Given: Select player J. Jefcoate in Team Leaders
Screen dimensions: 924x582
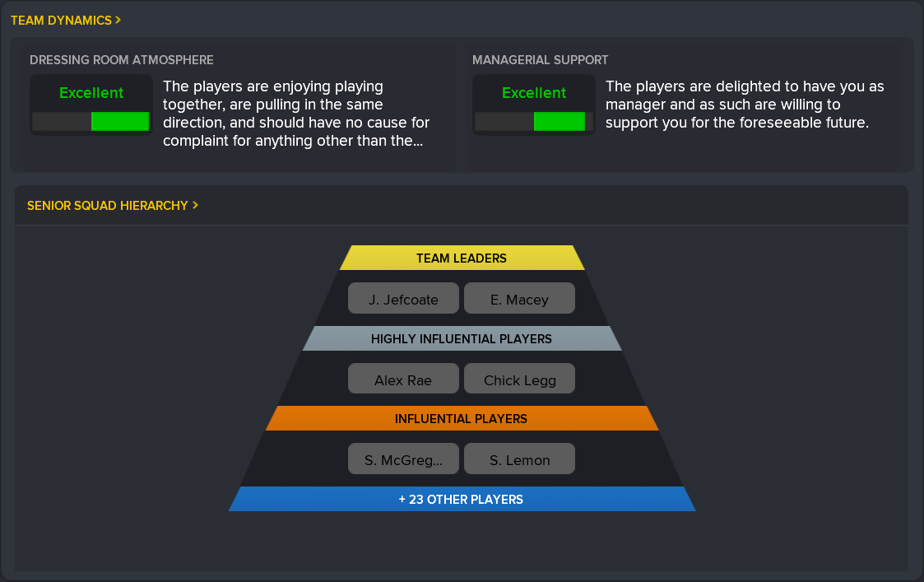Looking at the screenshot, I should coord(403,300).
